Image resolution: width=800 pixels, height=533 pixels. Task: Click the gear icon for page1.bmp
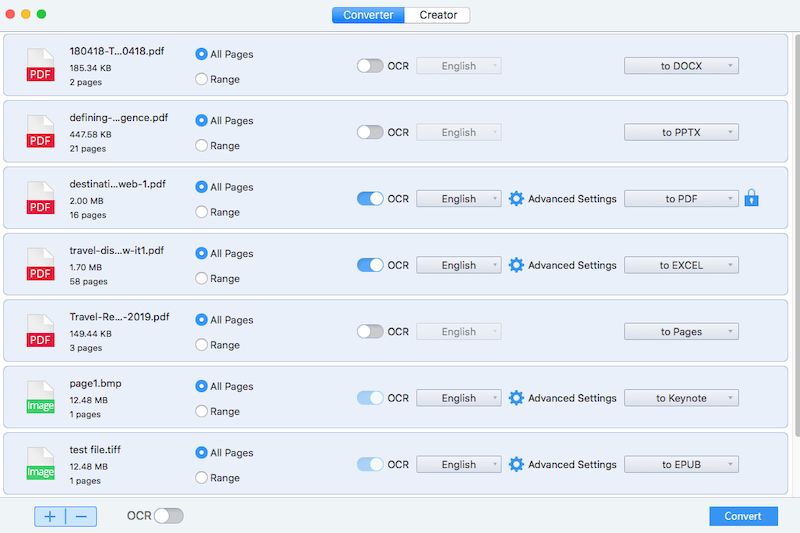click(x=516, y=398)
